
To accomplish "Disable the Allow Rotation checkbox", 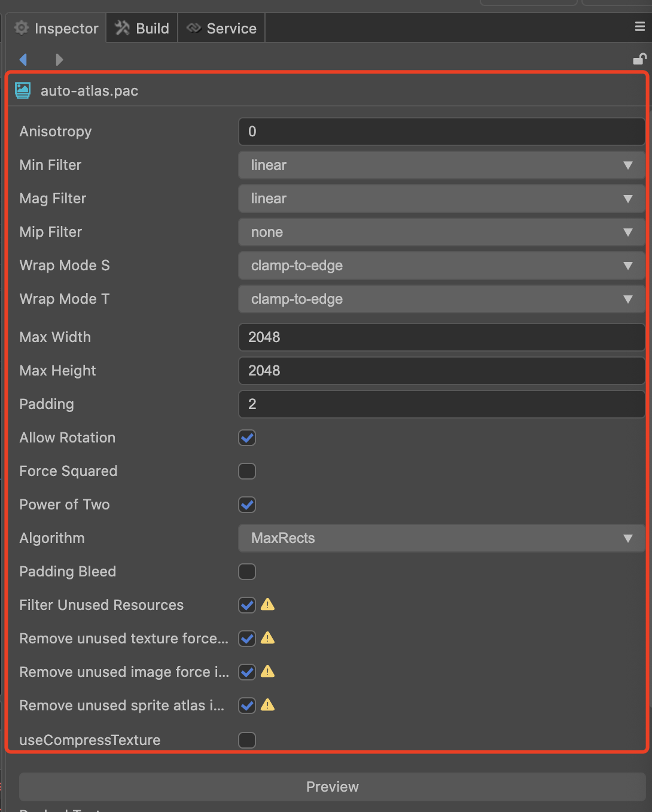I will click(247, 438).
